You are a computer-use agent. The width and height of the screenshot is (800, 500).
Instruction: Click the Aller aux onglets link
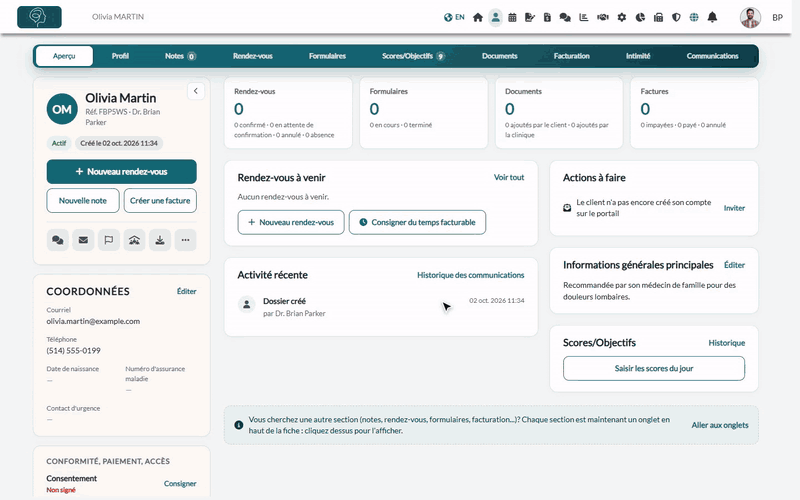[x=720, y=425]
